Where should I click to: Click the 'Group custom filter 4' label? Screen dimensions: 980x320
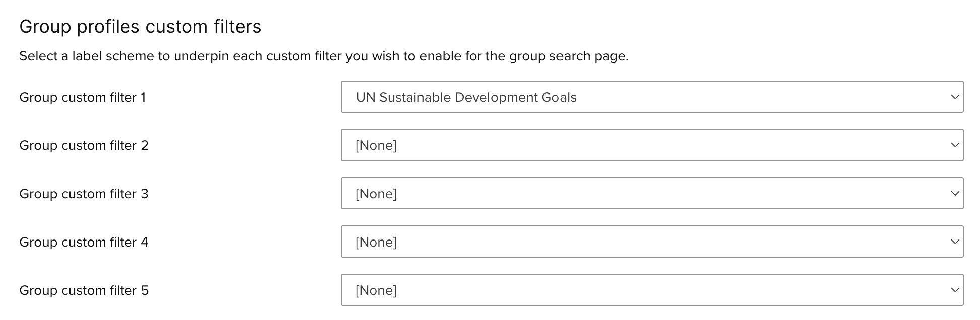pyautogui.click(x=84, y=242)
